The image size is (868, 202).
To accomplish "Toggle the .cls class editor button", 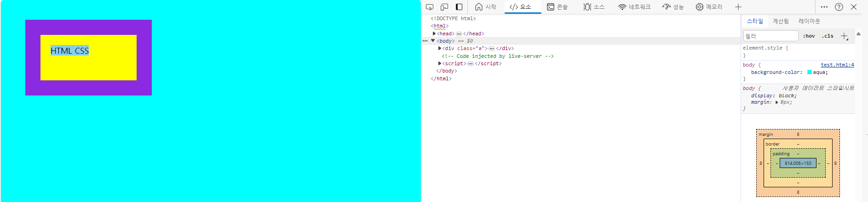I will tap(828, 36).
